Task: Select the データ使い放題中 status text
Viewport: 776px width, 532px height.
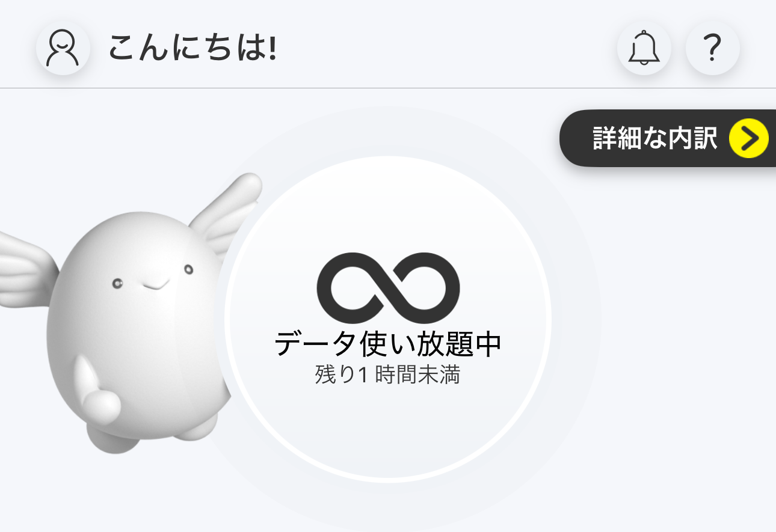Action: point(388,344)
